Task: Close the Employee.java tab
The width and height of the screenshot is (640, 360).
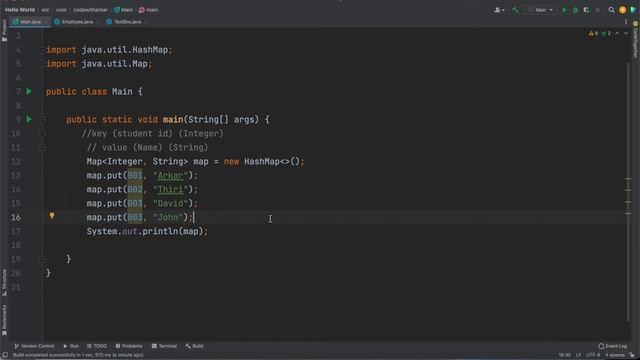Action: [98, 22]
